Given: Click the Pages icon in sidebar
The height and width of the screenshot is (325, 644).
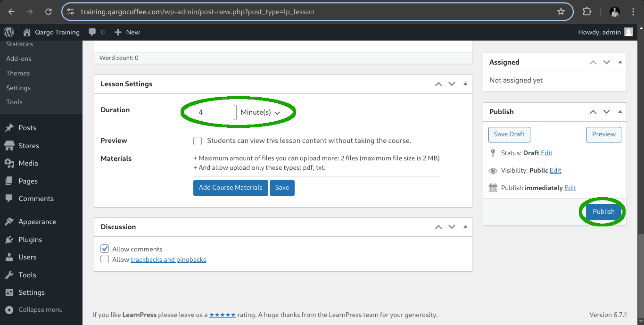Looking at the screenshot, I should 9,181.
